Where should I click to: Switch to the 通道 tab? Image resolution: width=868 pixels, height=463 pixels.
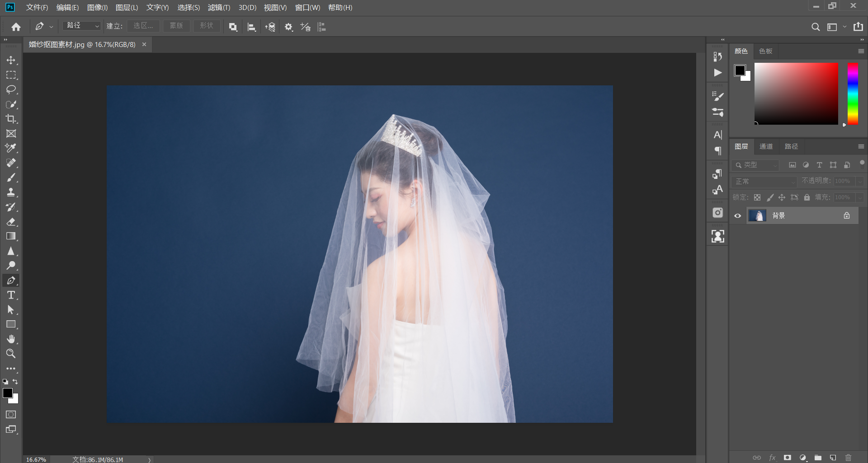pyautogui.click(x=766, y=146)
